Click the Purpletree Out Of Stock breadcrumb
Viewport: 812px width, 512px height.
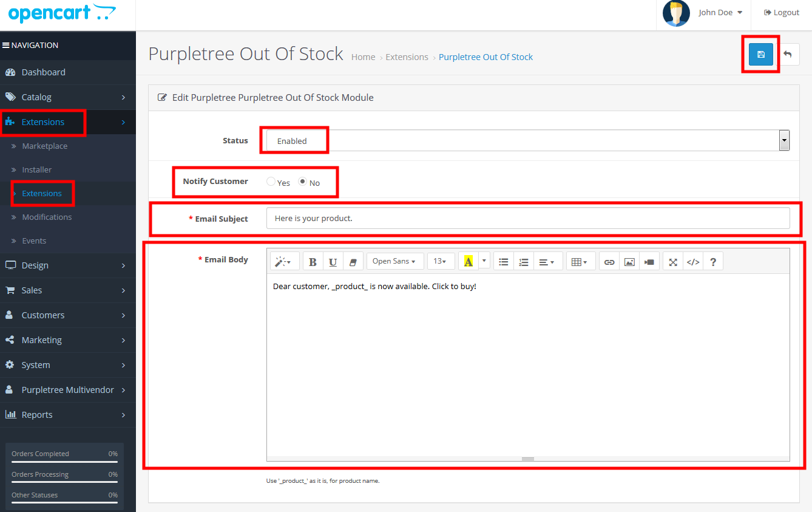486,57
